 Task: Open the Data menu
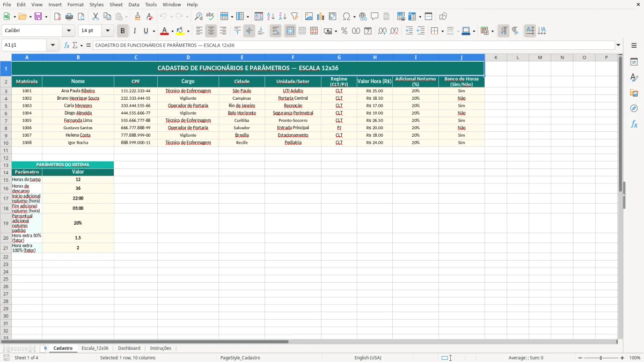(x=134, y=4)
